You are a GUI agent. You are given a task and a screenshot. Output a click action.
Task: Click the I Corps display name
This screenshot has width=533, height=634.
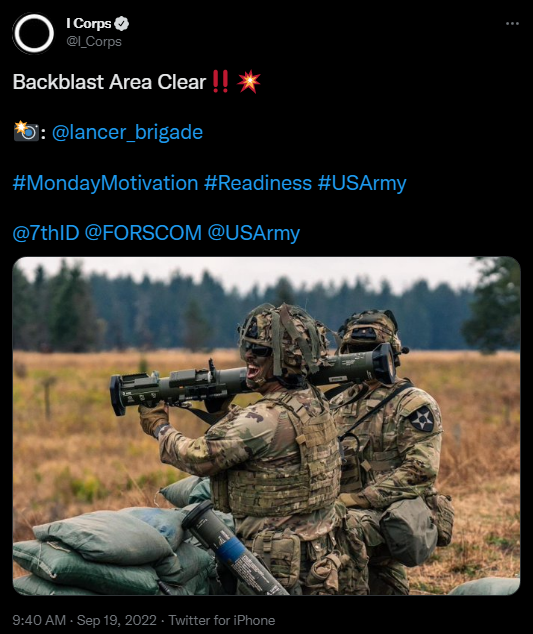(89, 24)
